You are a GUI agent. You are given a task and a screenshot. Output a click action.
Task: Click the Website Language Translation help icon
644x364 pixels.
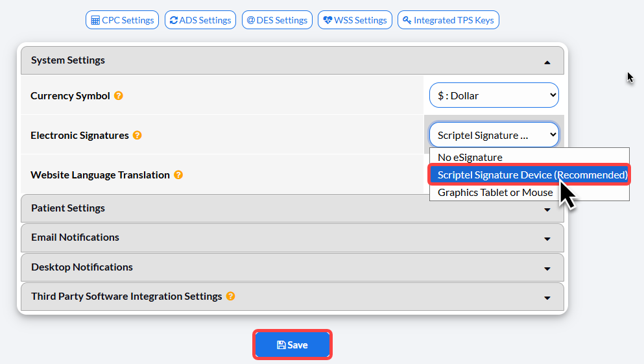point(178,175)
